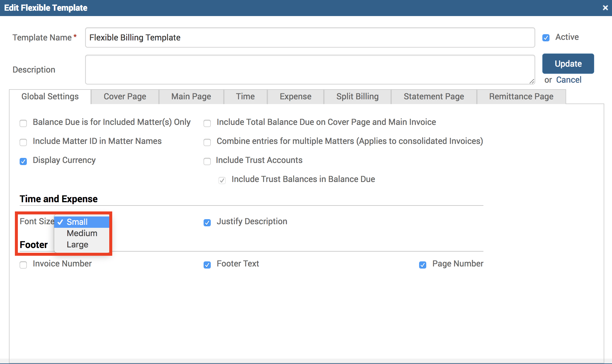Go to the Remittance Page tab
The width and height of the screenshot is (612, 364).
tap(521, 97)
